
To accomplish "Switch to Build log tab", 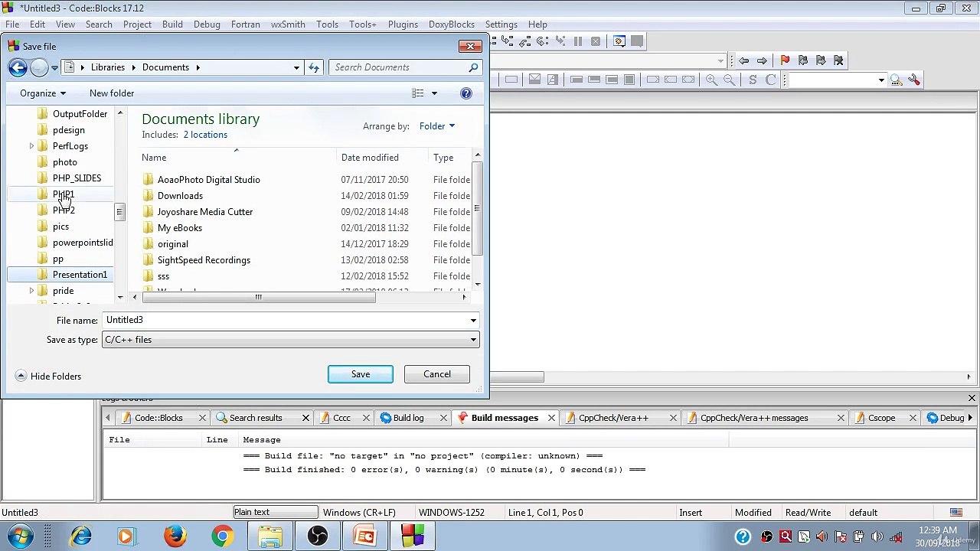I will click(x=408, y=418).
